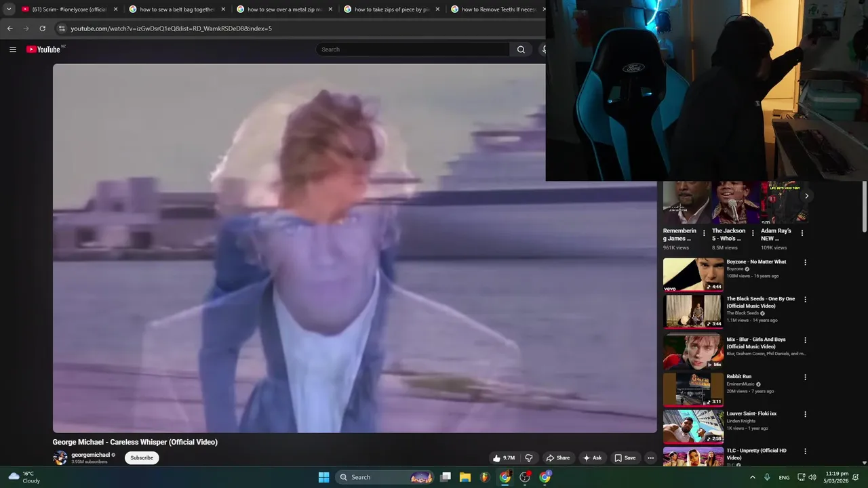Click the YouTube logo
This screenshot has height=488, width=868.
(44, 49)
